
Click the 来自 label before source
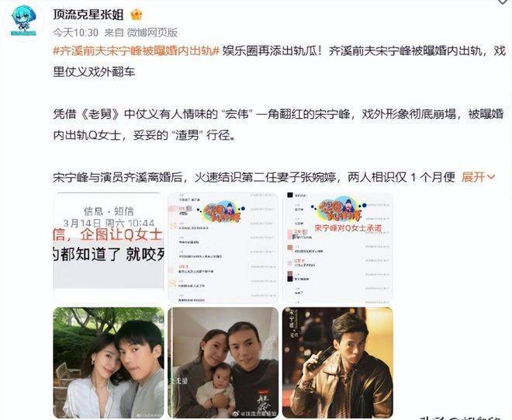click(x=114, y=33)
